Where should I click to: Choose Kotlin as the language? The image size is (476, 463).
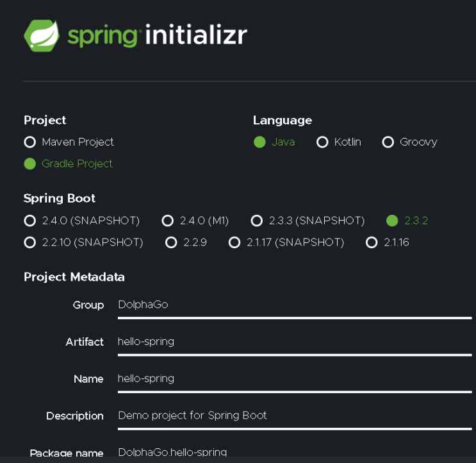322,142
